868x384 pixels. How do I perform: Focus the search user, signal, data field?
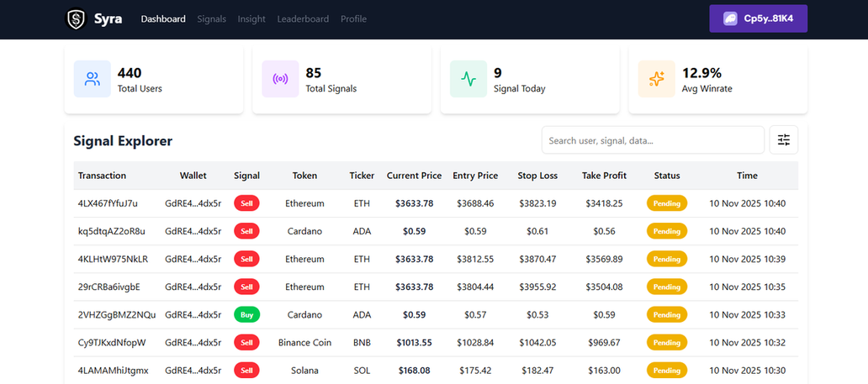point(653,140)
